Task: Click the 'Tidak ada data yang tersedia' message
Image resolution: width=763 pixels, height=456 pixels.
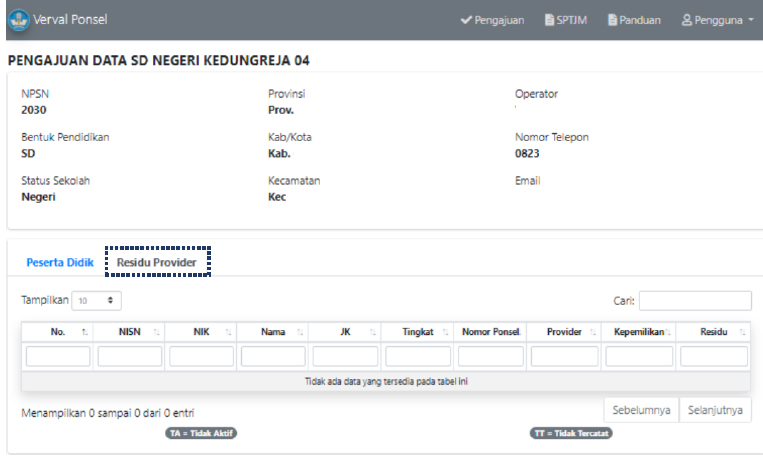Action: coord(386,382)
